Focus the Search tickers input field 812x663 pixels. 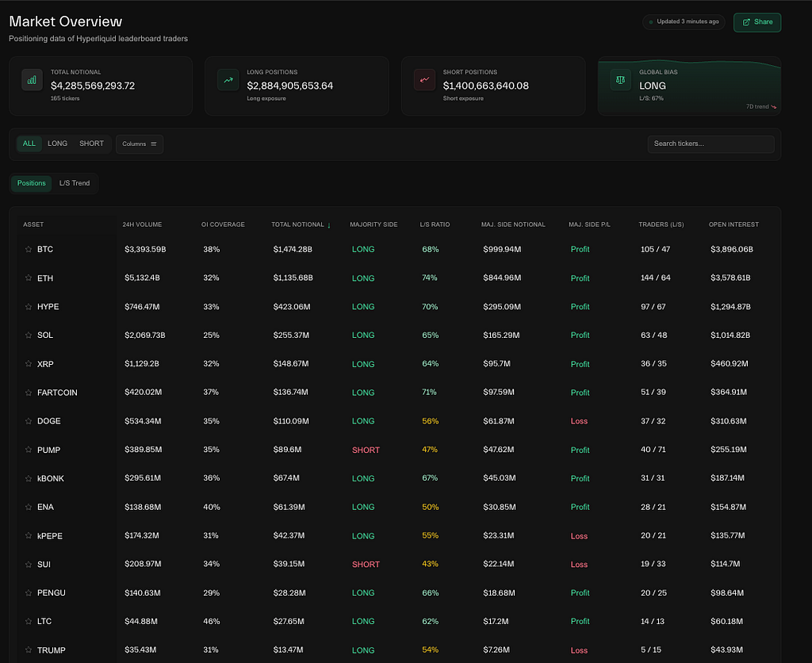pyautogui.click(x=711, y=144)
